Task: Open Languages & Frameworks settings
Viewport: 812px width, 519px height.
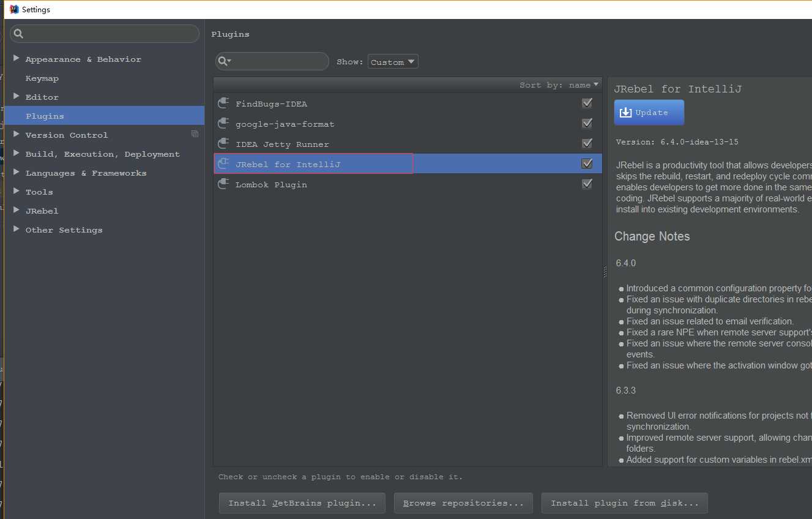Action: (86, 173)
